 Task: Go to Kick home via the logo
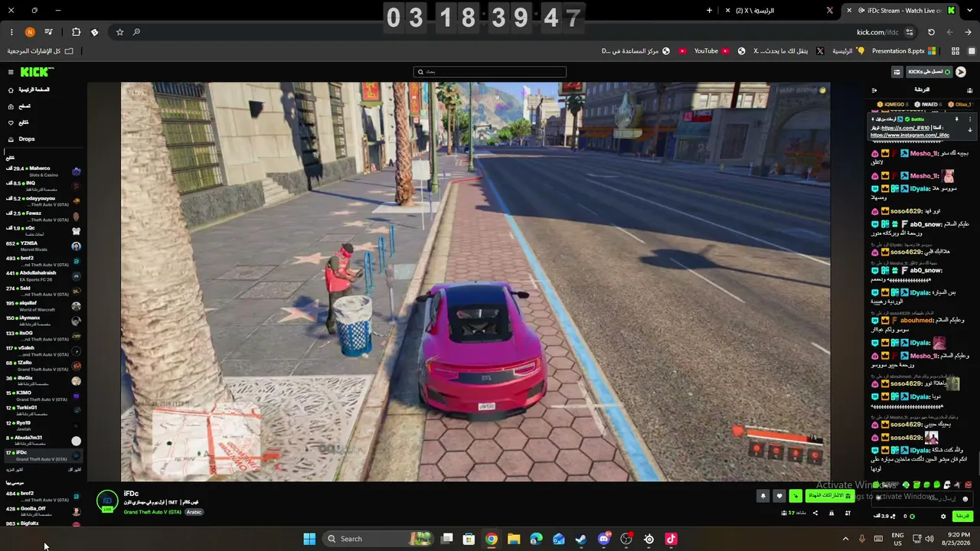tap(37, 72)
